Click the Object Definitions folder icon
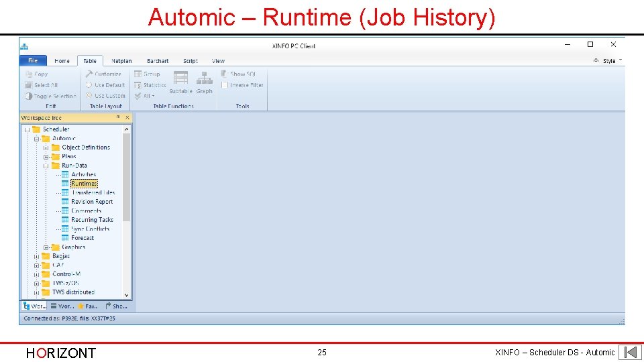 point(56,147)
